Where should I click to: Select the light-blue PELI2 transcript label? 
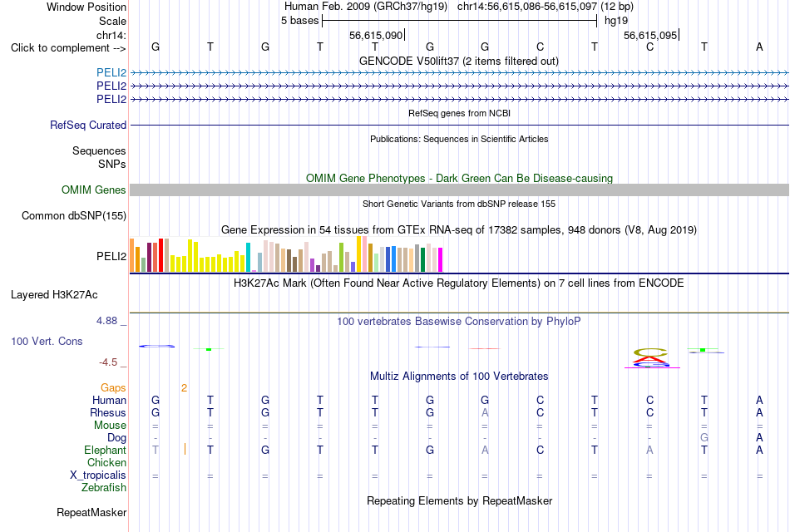(x=111, y=72)
